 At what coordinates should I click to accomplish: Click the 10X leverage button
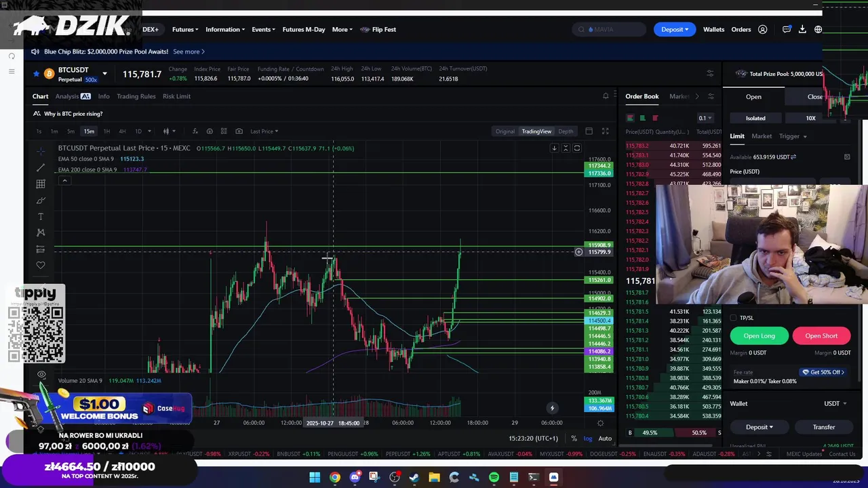tap(810, 118)
